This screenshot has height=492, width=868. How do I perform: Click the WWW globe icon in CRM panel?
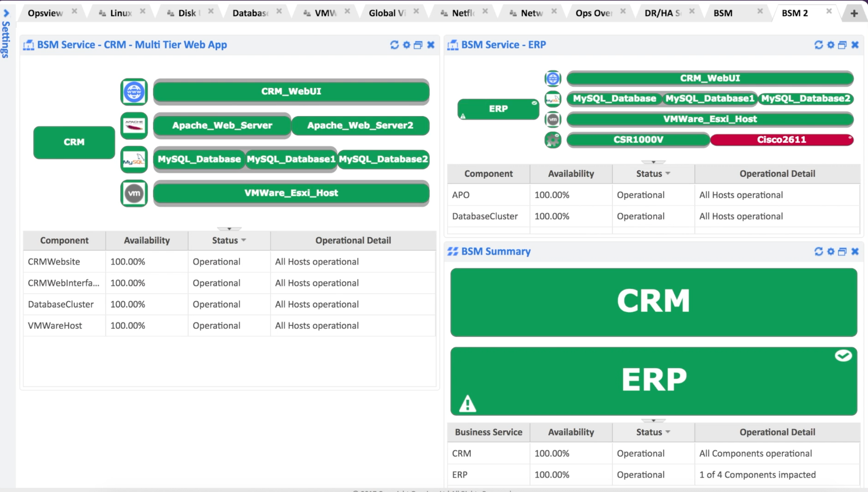click(134, 92)
